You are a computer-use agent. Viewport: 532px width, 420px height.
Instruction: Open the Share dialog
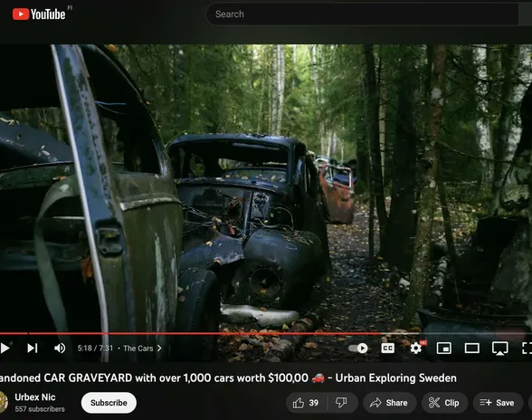point(389,403)
